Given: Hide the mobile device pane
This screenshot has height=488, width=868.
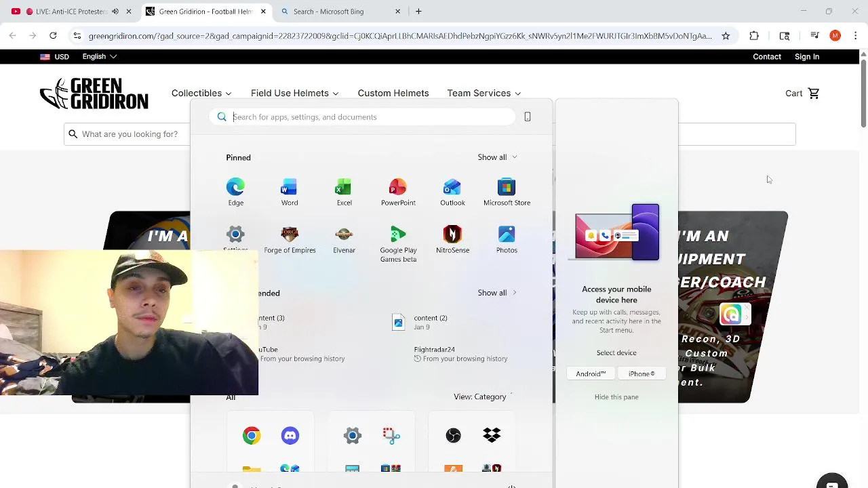Looking at the screenshot, I should [x=616, y=397].
